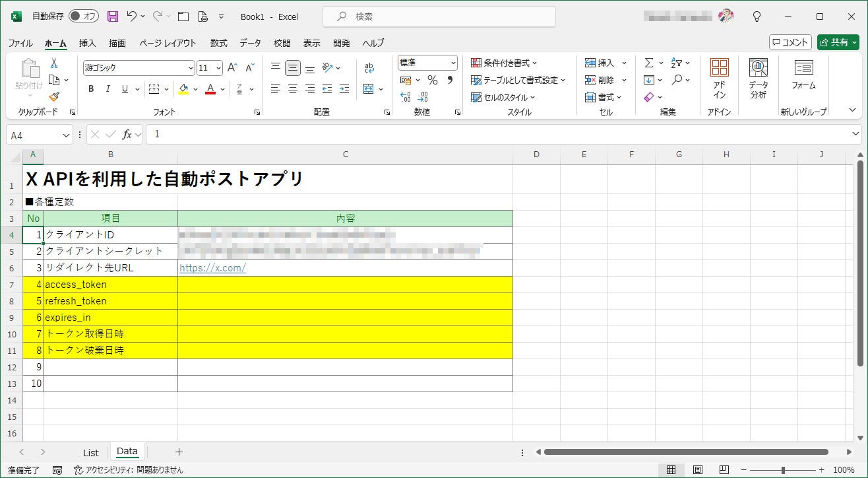
Task: Open the File (ファイル) tab
Action: [20, 43]
